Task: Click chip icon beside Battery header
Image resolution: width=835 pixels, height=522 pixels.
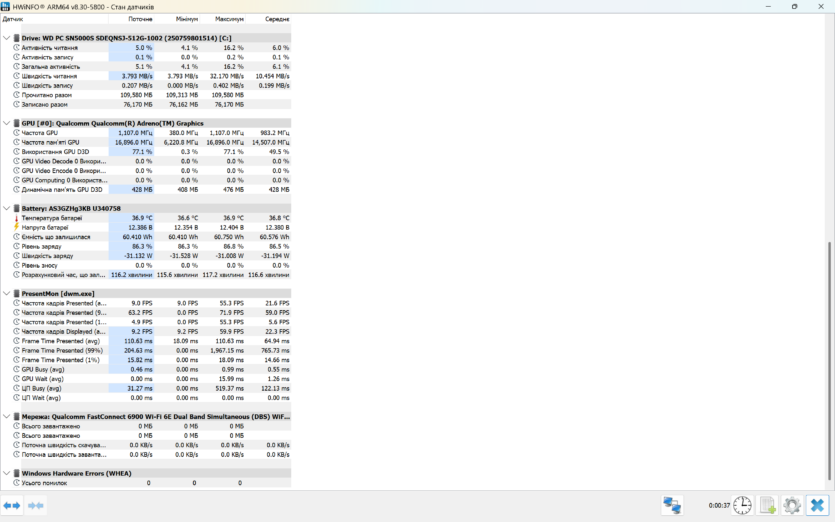Action: pyautogui.click(x=17, y=208)
